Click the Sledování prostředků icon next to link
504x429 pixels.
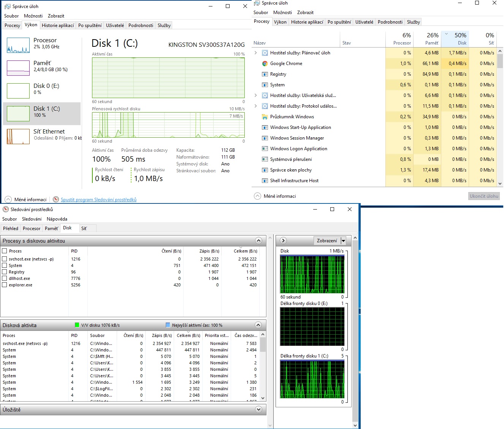[56, 199]
